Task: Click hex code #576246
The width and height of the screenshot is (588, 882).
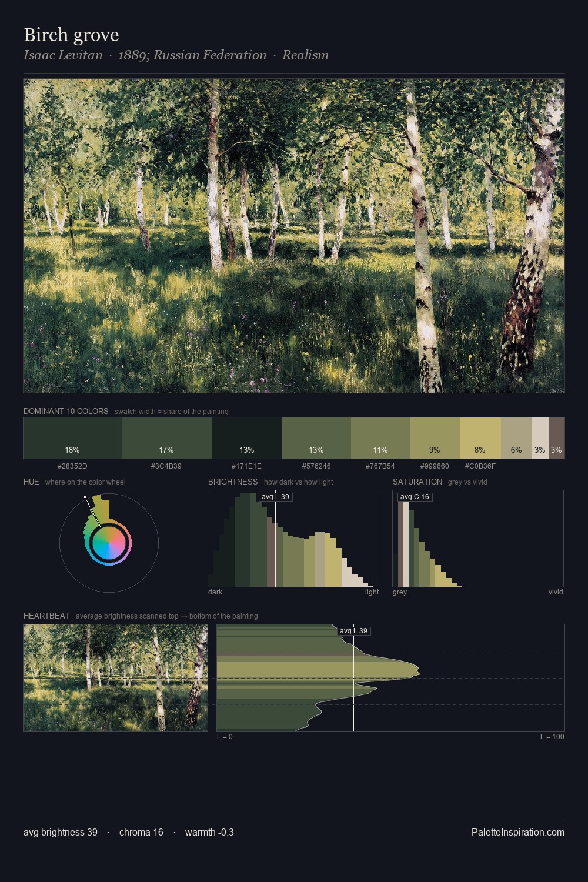Action: click(316, 466)
